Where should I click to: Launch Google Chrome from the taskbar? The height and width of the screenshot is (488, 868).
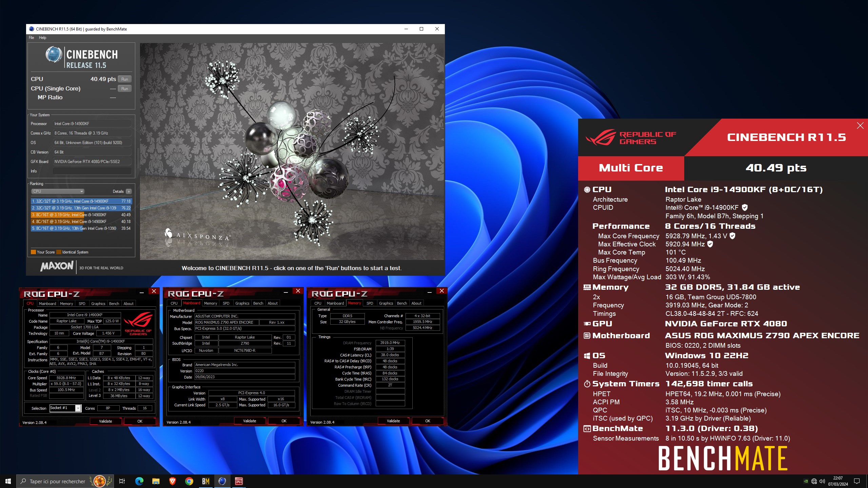(189, 481)
